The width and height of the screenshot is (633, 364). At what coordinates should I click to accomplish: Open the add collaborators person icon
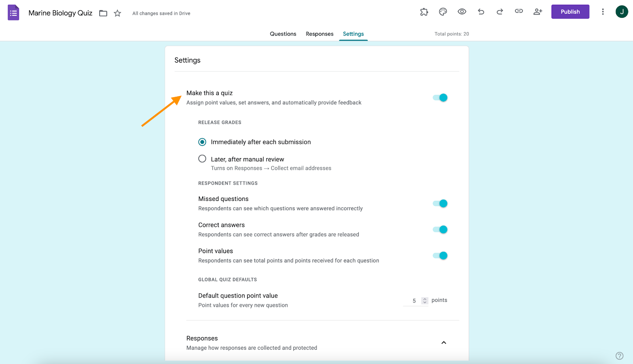[538, 12]
